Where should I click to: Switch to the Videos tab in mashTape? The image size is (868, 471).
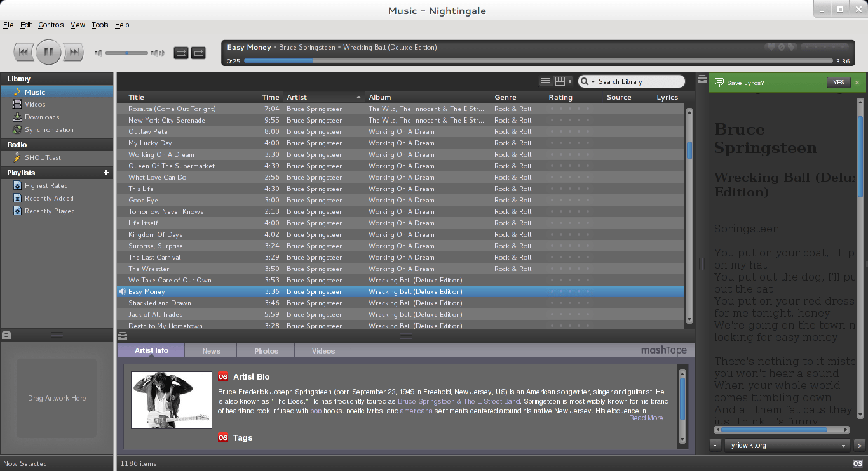click(x=323, y=350)
